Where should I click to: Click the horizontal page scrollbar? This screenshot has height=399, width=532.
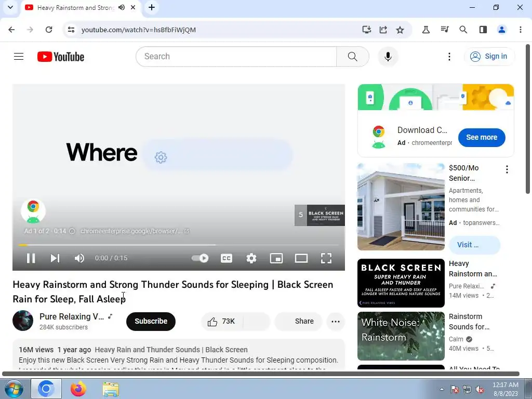261,374
